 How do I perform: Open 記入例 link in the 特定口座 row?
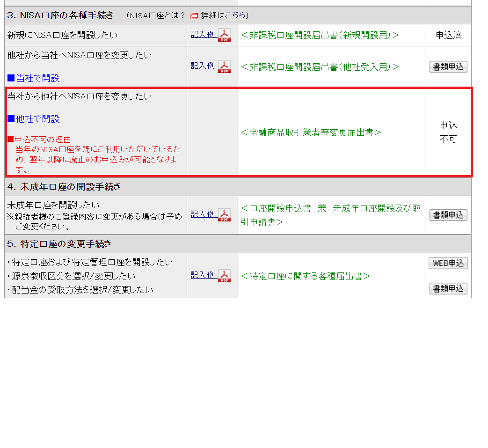[x=203, y=275]
